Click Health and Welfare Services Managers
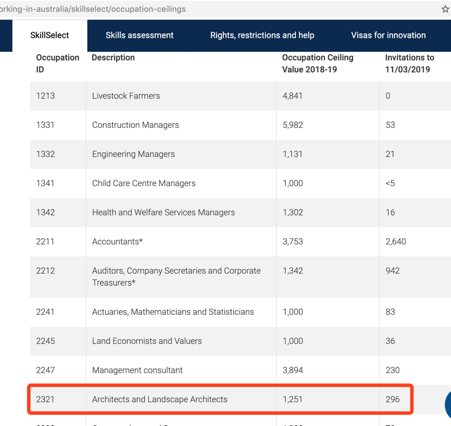Viewport: 451px width, 426px height. [x=163, y=213]
